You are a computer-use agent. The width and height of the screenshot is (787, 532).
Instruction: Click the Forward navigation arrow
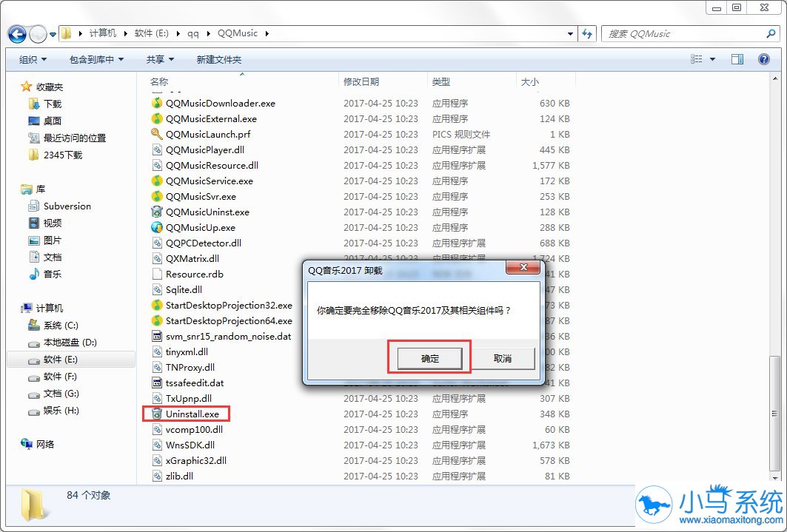point(38,34)
